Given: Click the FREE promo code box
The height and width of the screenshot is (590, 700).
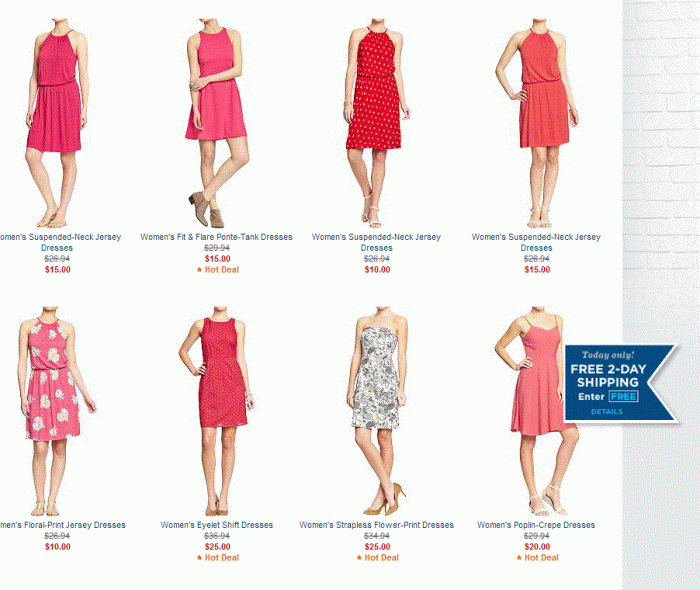Looking at the screenshot, I should click(x=624, y=396).
